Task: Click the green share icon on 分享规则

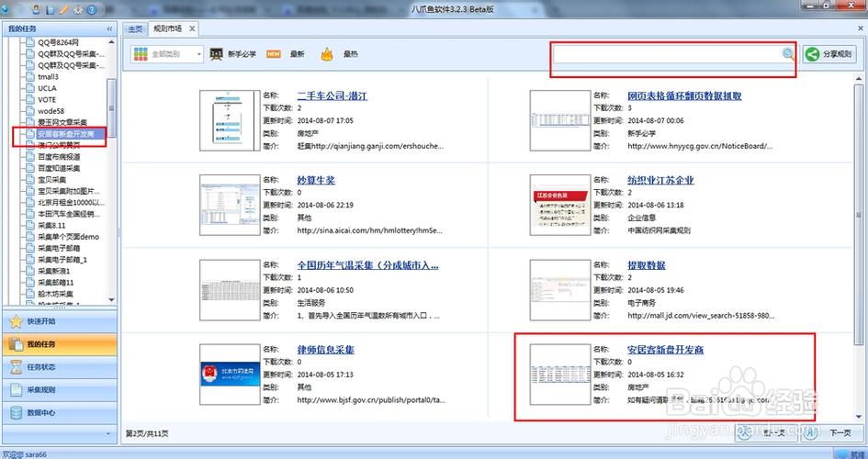Action: coord(812,54)
